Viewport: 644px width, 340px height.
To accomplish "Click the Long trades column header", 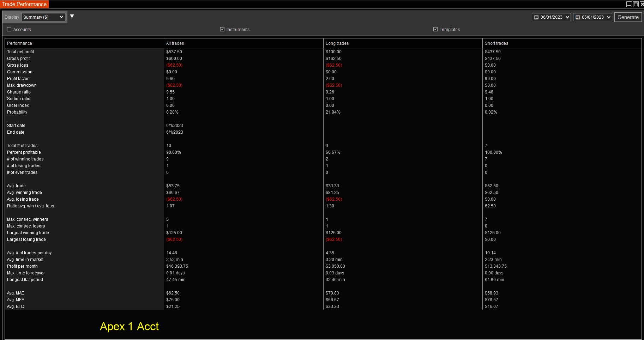I will tap(403, 43).
